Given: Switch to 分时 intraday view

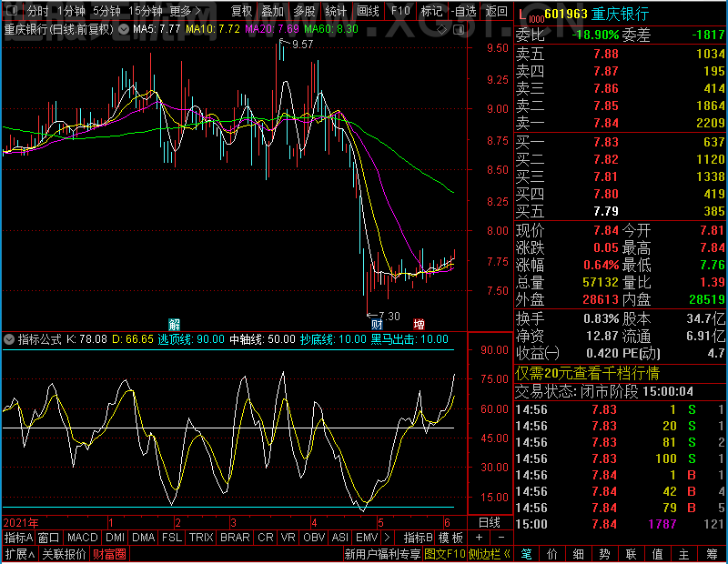Looking at the screenshot, I should point(37,11).
